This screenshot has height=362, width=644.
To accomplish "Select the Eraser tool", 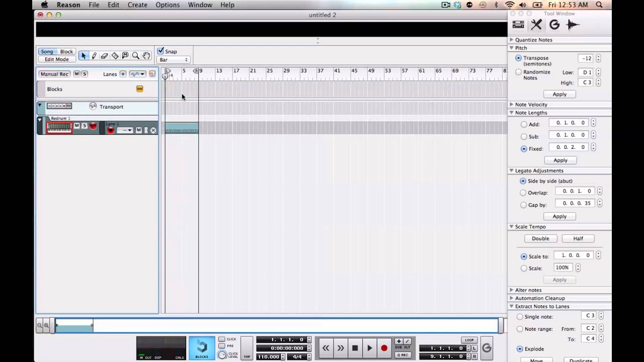I will coord(104,56).
